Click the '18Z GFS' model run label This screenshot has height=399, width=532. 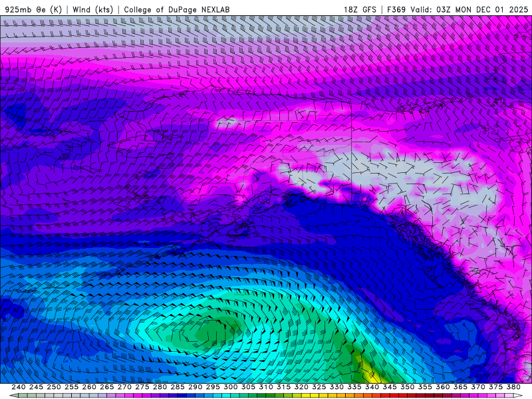point(360,9)
